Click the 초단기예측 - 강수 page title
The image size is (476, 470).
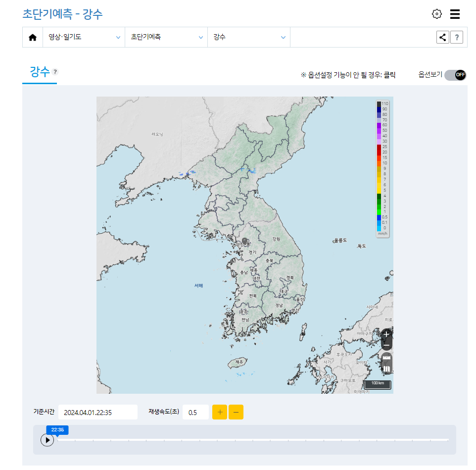[x=61, y=14]
